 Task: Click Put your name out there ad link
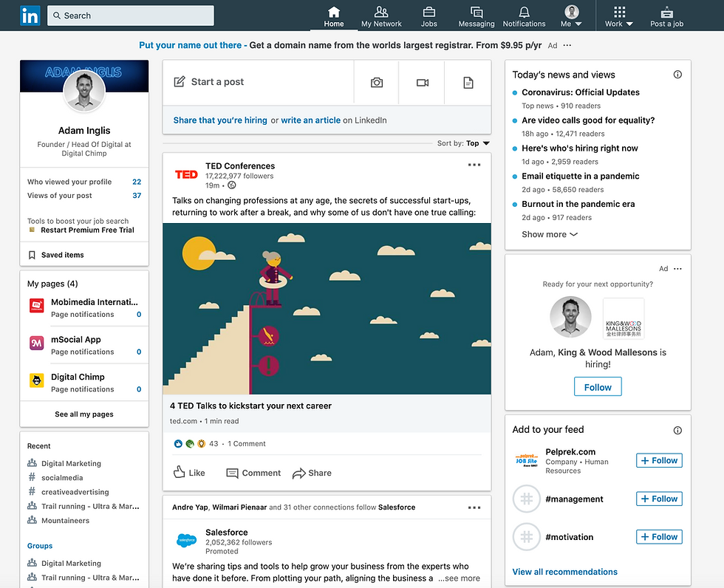pyautogui.click(x=191, y=45)
